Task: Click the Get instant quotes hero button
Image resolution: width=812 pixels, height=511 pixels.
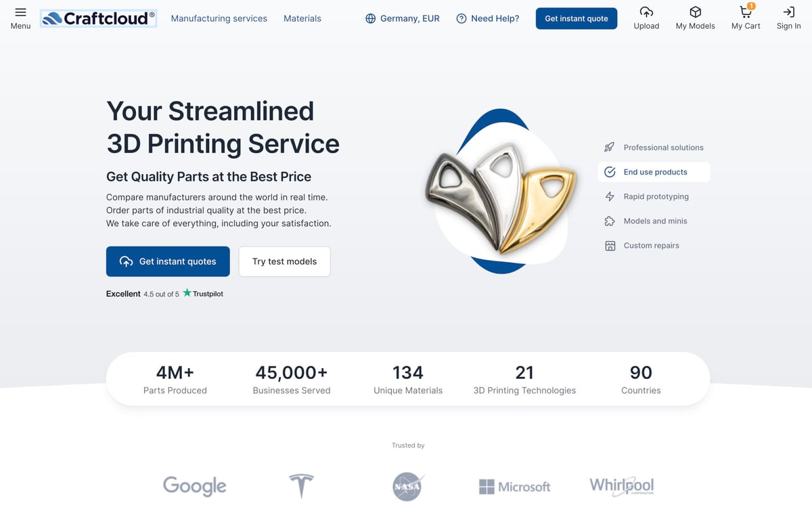Action: pyautogui.click(x=168, y=261)
